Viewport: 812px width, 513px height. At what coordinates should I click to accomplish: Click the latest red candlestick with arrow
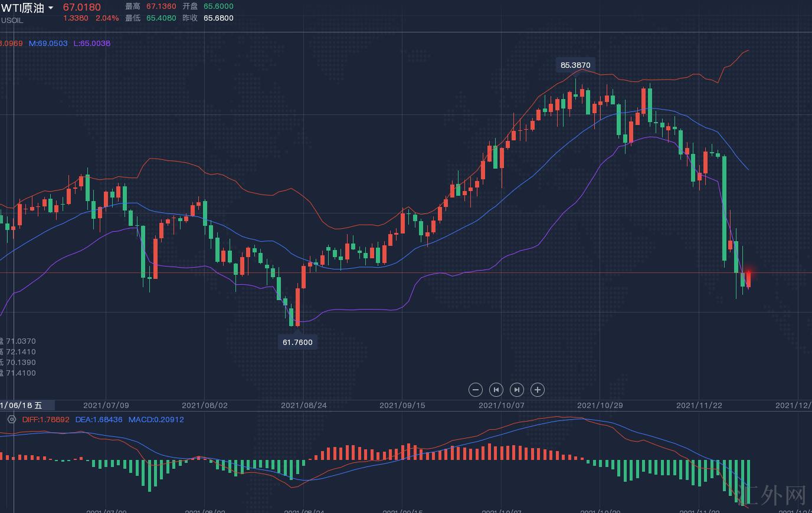click(748, 279)
